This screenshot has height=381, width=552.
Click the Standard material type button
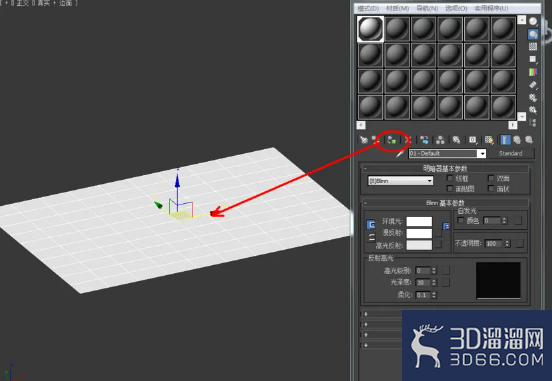tap(511, 154)
